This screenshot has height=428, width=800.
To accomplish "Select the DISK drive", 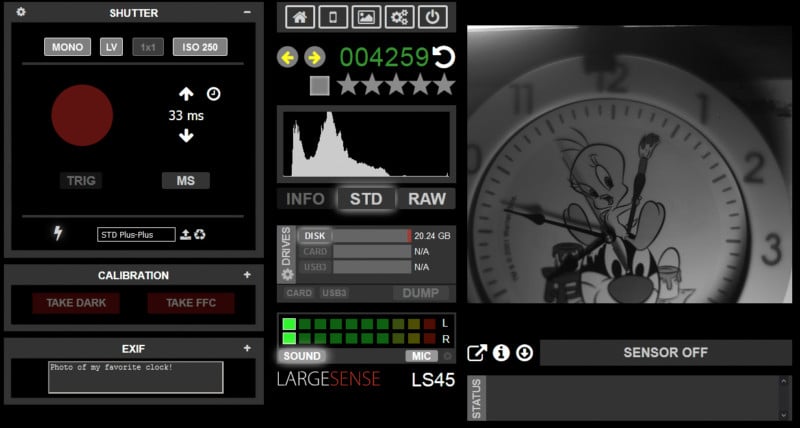I will pyautogui.click(x=314, y=236).
